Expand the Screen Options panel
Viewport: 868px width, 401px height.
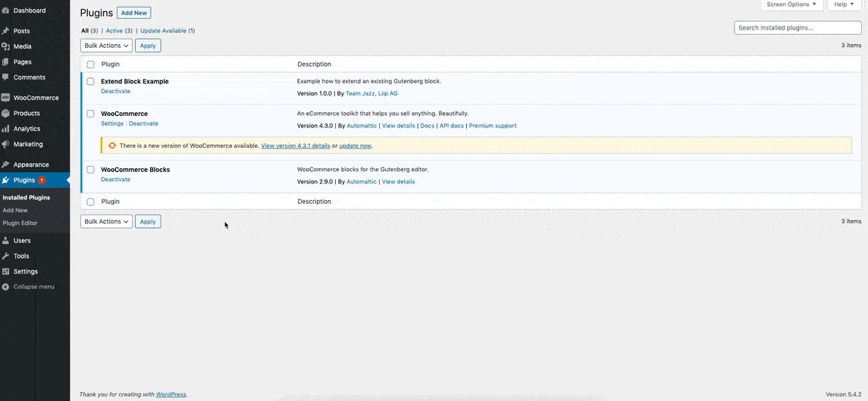pyautogui.click(x=791, y=5)
